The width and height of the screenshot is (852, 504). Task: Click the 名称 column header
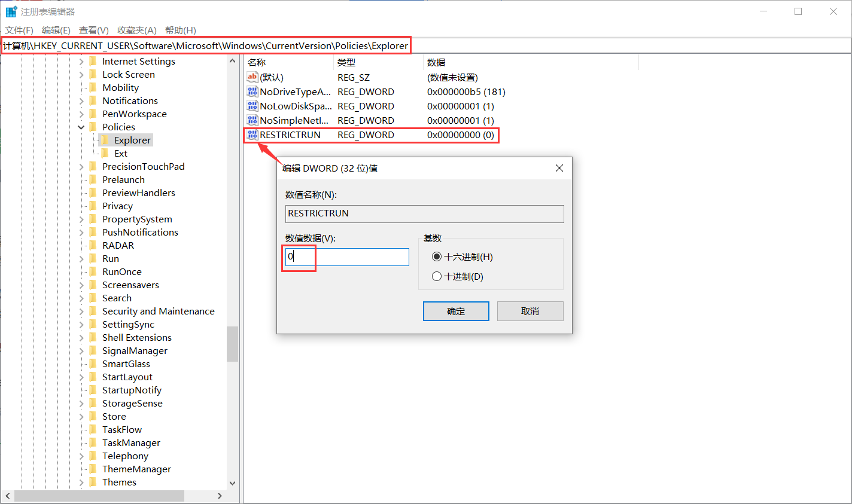tap(288, 62)
